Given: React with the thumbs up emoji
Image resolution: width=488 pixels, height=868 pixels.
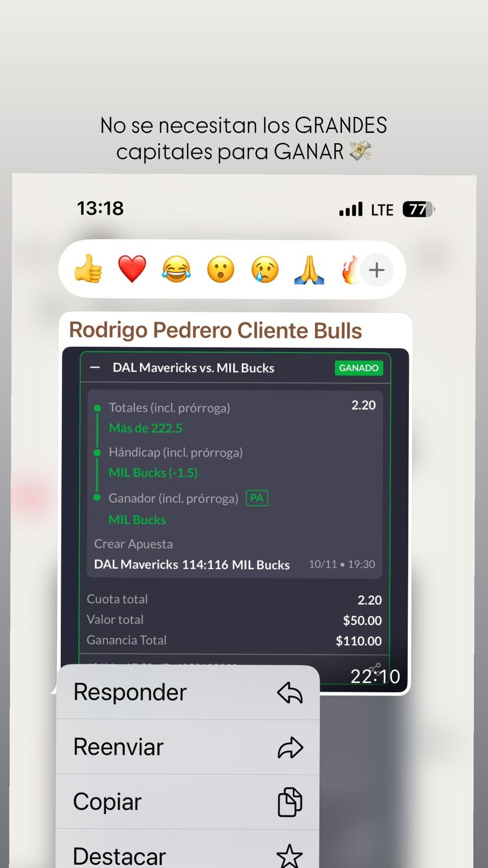Looking at the screenshot, I should [x=88, y=269].
